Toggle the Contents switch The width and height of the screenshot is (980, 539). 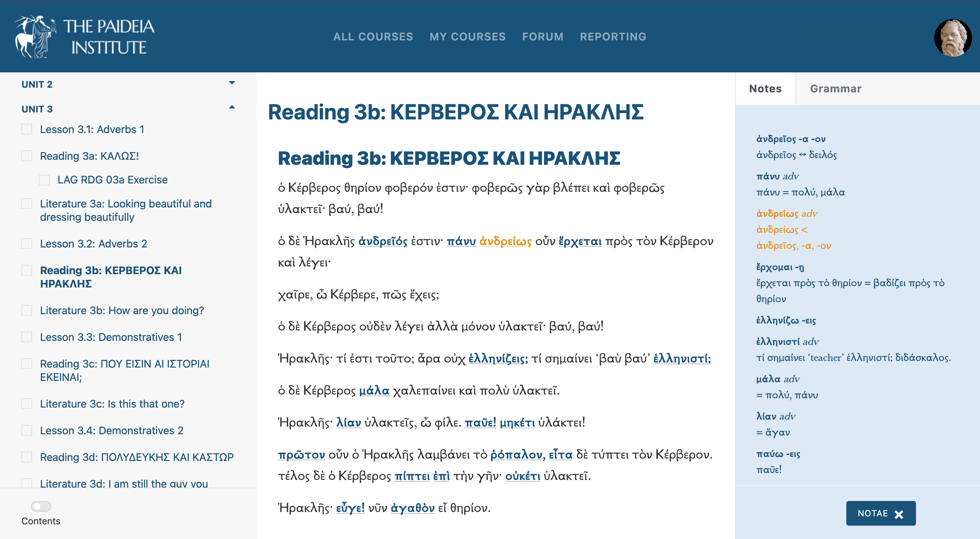(41, 506)
